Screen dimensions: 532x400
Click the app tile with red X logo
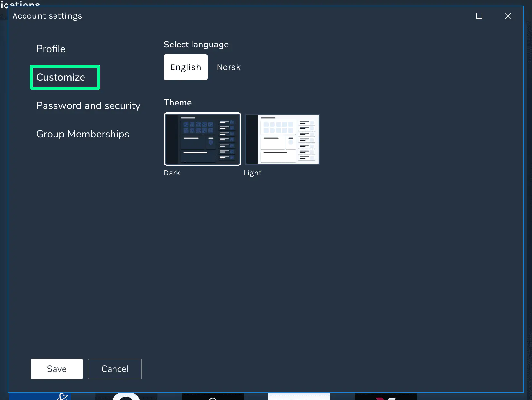tap(385, 397)
